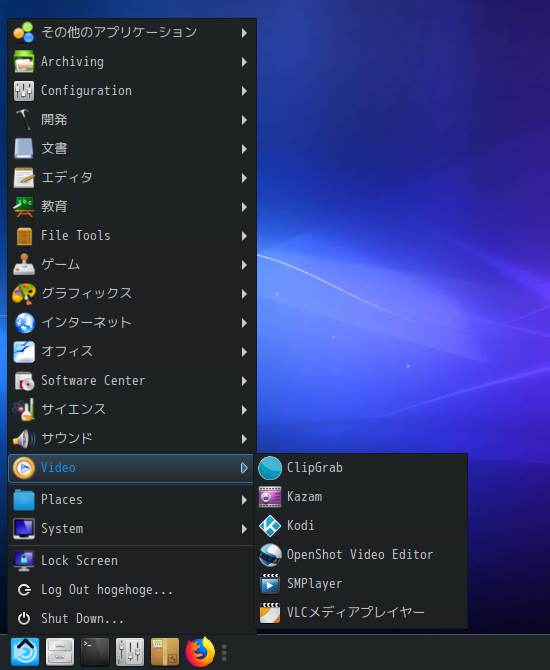Open the File Tools menu category
This screenshot has width=550, height=670.
pos(131,236)
